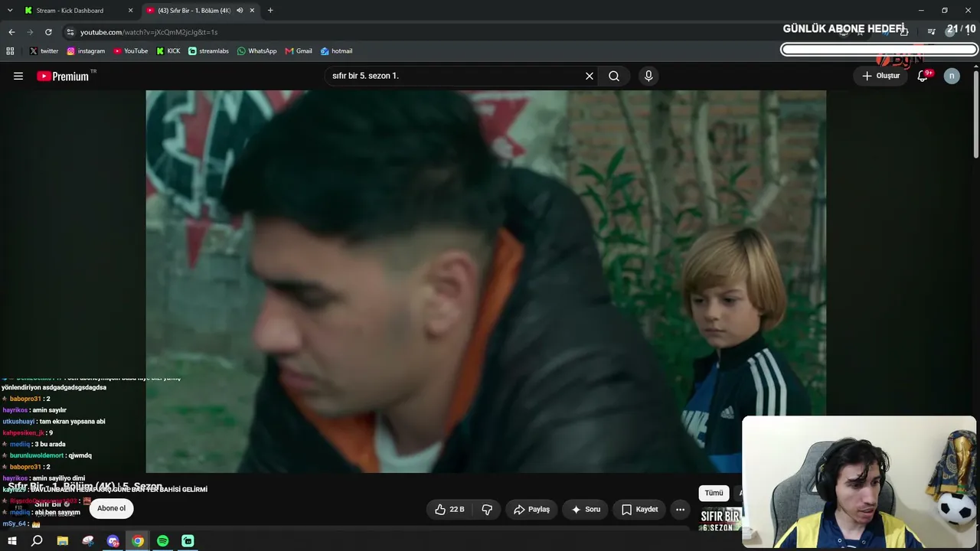Clear the YouTube search query
Image resolution: width=980 pixels, height=551 pixels.
tap(590, 76)
